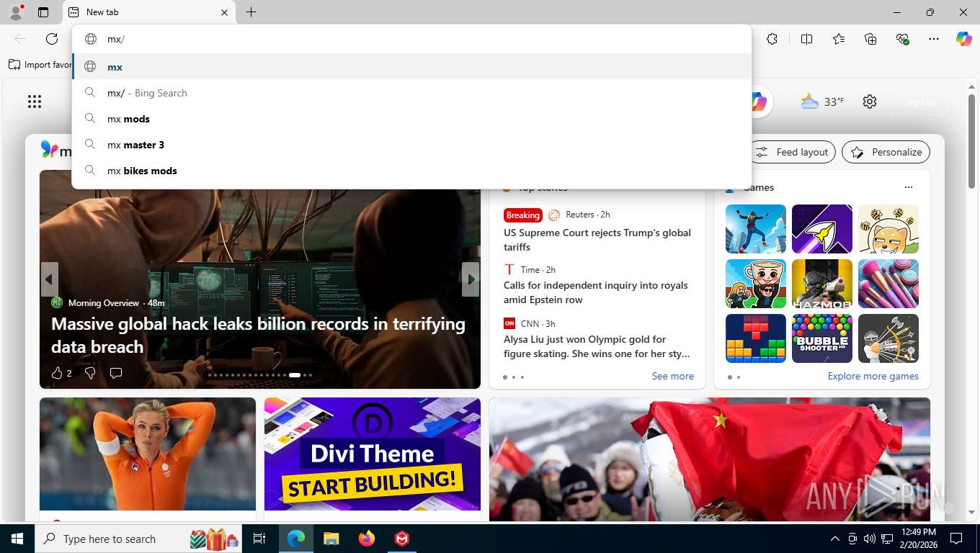Click the page vertical scrollbar
Image resolution: width=980 pixels, height=553 pixels.
(971, 140)
